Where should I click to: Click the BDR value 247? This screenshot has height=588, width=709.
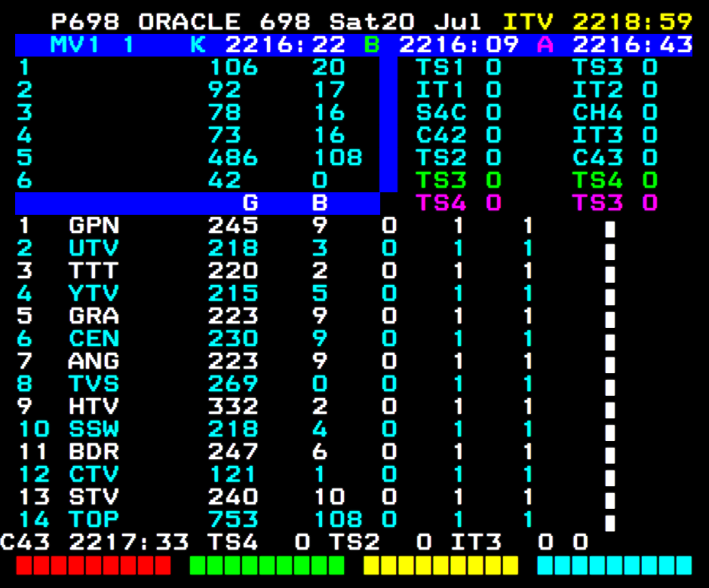pos(233,451)
